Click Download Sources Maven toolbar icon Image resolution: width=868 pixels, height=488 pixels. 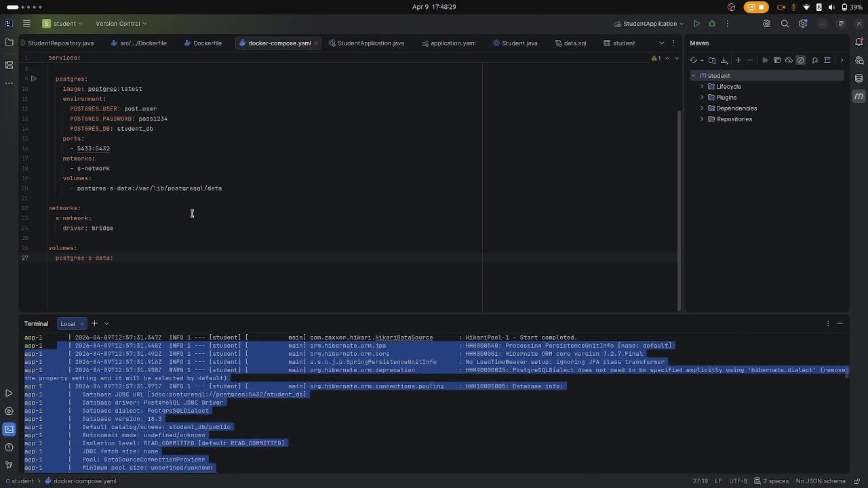[724, 60]
